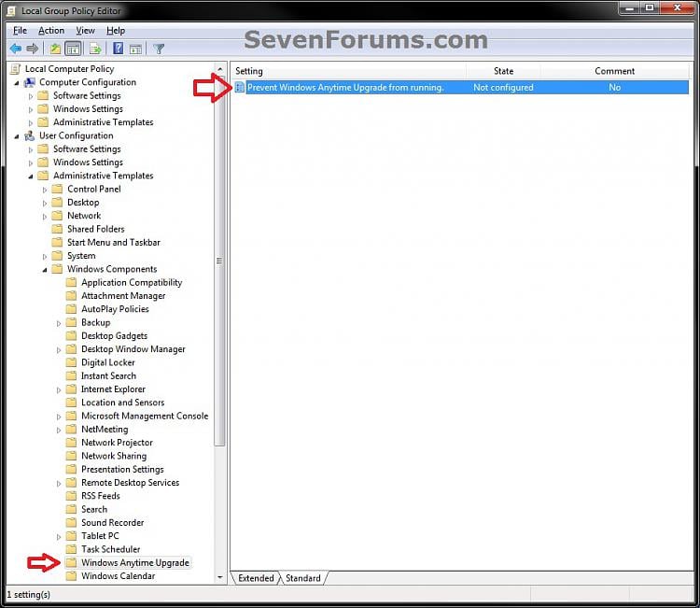
Task: Select the Location and Sensors folder
Action: pos(123,402)
